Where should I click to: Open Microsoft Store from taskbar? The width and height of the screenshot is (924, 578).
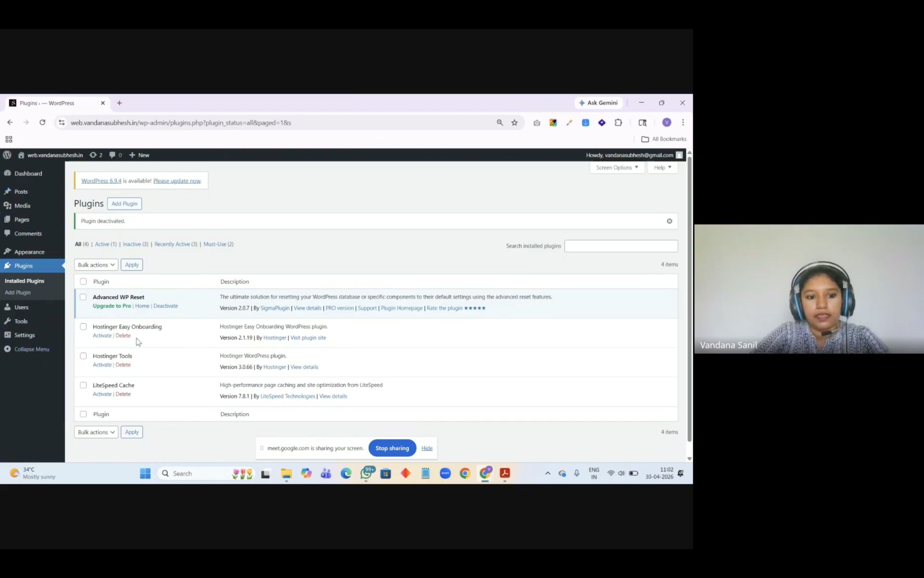(x=385, y=473)
